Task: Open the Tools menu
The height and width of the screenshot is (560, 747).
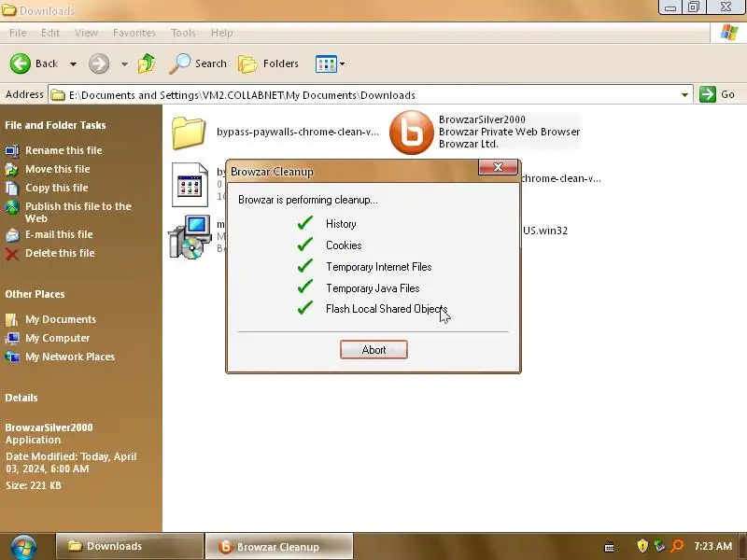Action: click(183, 33)
